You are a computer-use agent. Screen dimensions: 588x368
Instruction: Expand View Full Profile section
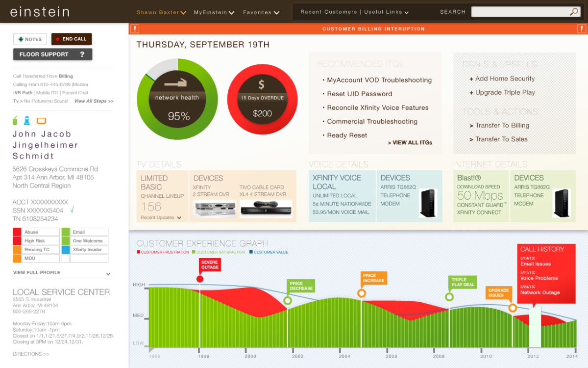(x=108, y=274)
